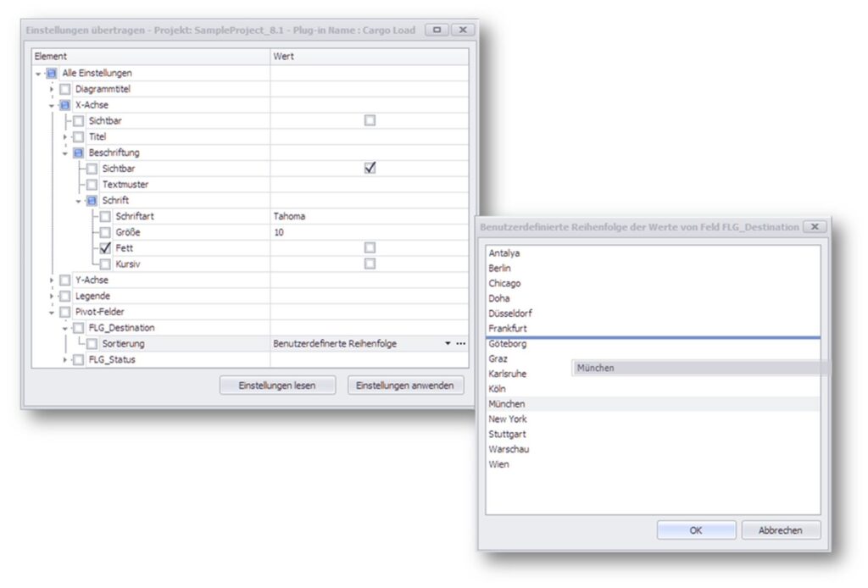The width and height of the screenshot is (868, 588).
Task: Collapse the Alle Einstellungen tree node
Action: pos(37,74)
